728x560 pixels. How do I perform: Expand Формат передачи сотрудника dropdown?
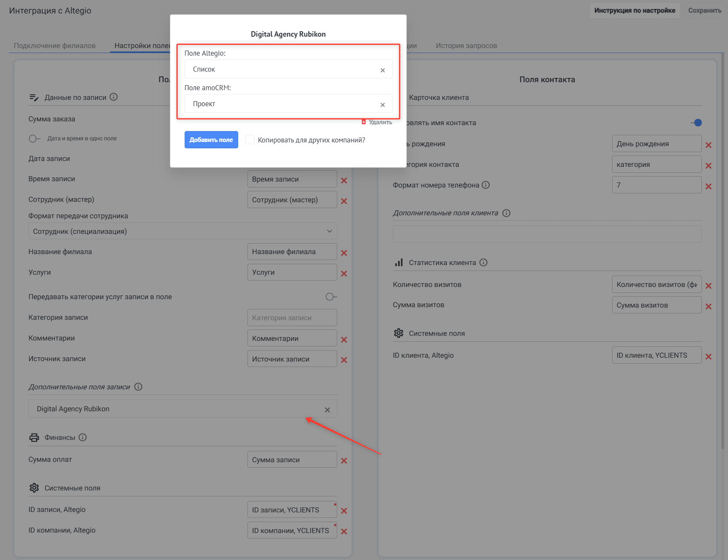[183, 231]
